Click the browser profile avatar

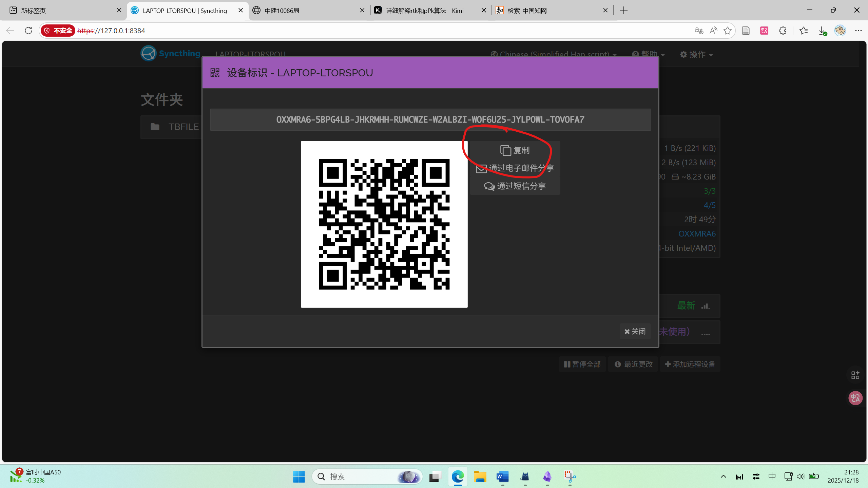[840, 31]
